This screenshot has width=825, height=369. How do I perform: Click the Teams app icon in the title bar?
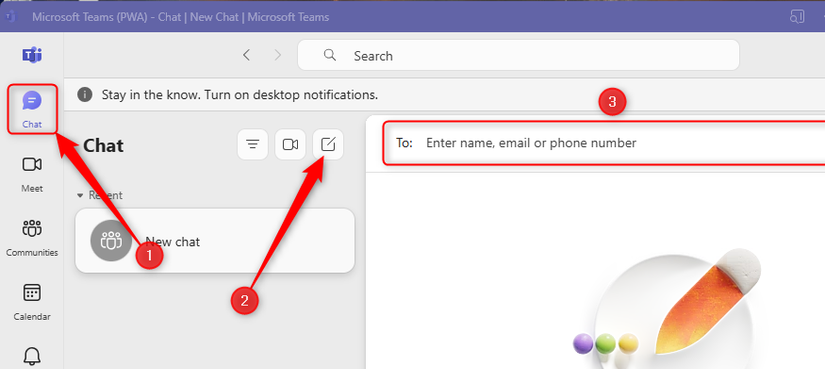11,17
